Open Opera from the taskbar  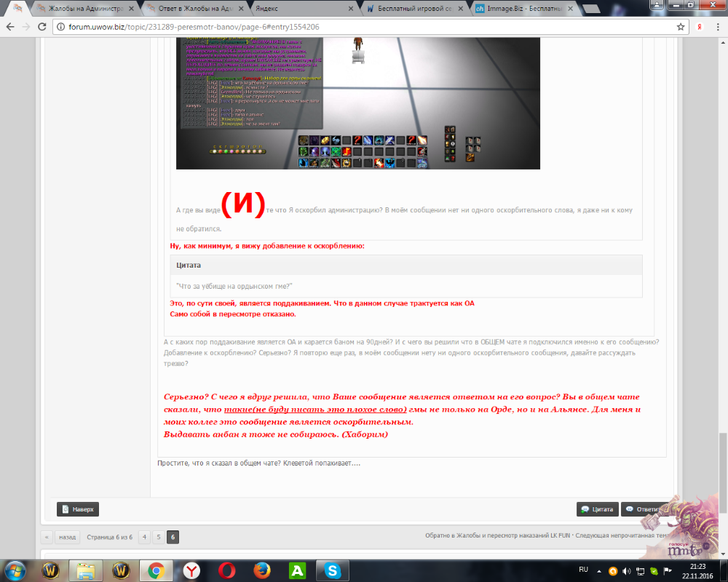(227, 570)
